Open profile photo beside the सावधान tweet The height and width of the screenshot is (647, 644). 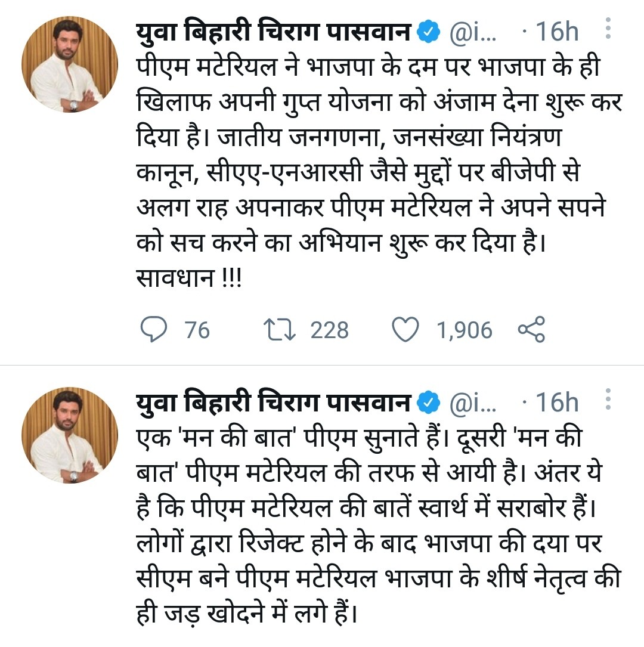[70, 65]
